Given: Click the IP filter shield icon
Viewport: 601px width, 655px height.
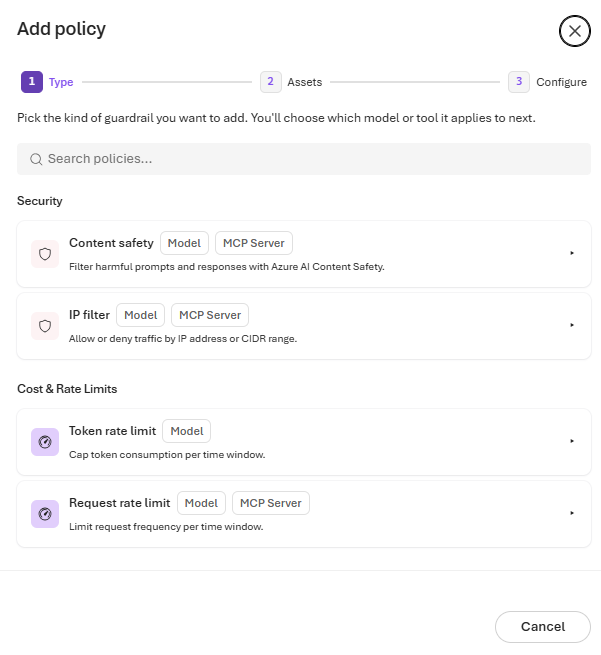Looking at the screenshot, I should (x=45, y=326).
